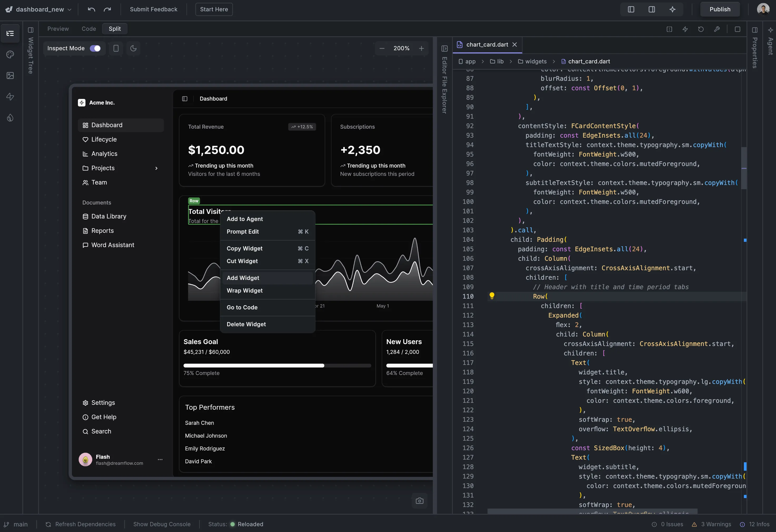Image resolution: width=776 pixels, height=532 pixels.
Task: Toggle dark mode with the moon icon
Action: [133, 48]
